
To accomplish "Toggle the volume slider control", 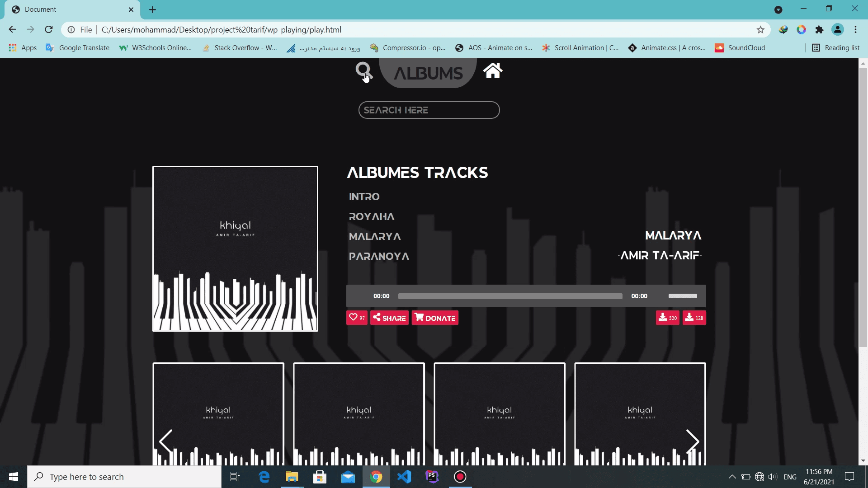I will [682, 296].
